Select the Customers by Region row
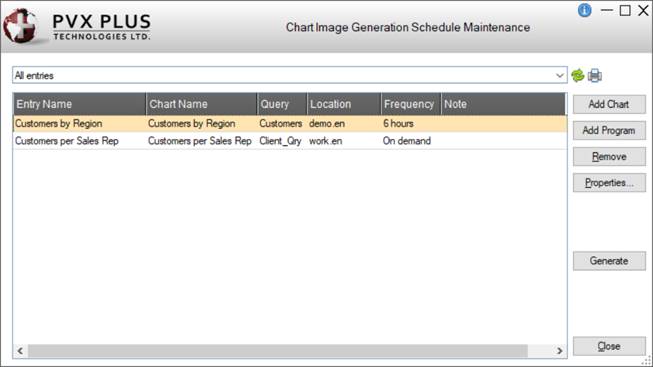653x367 pixels. click(x=290, y=124)
